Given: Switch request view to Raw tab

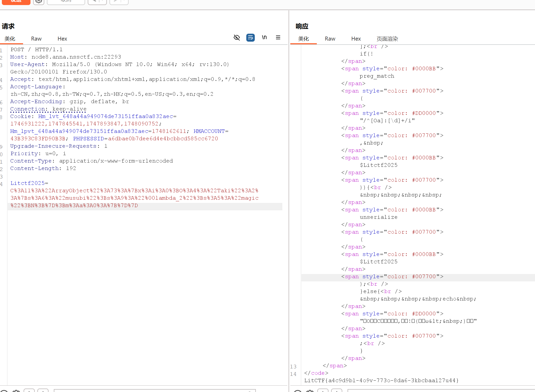Looking at the screenshot, I should (36, 39).
